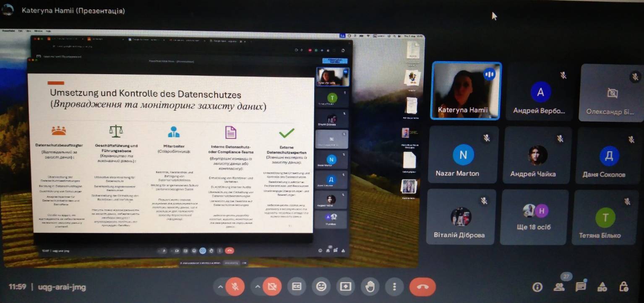Click presenter avatar beside Kateryna Hamii title
This screenshot has height=303, width=644.
8,10
